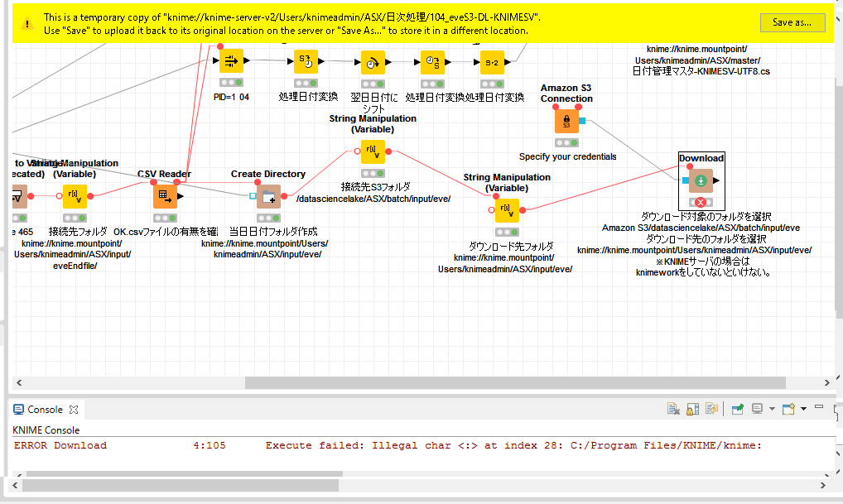843x504 pixels.
Task: Click the black output port arrow of Download node
Action: (716, 180)
